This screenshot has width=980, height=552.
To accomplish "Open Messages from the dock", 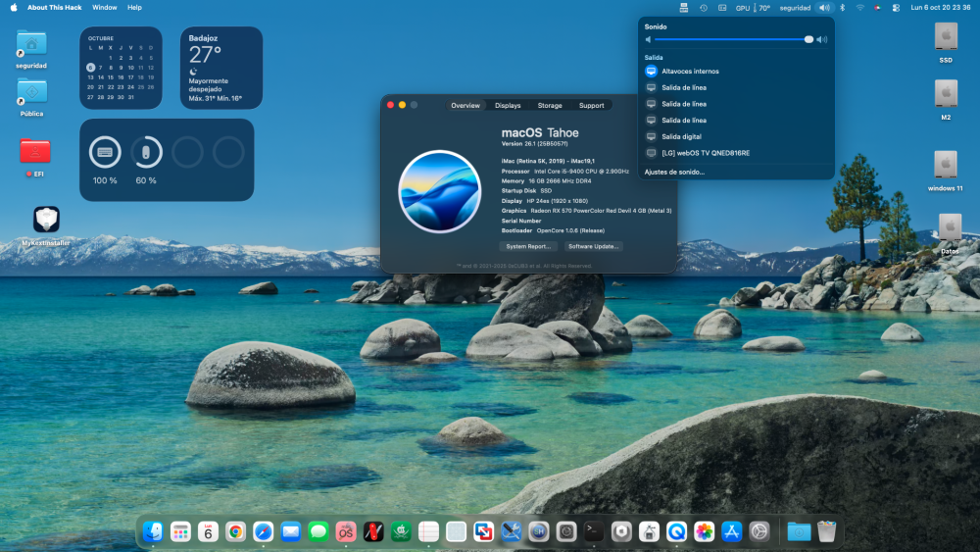I will coord(318,532).
